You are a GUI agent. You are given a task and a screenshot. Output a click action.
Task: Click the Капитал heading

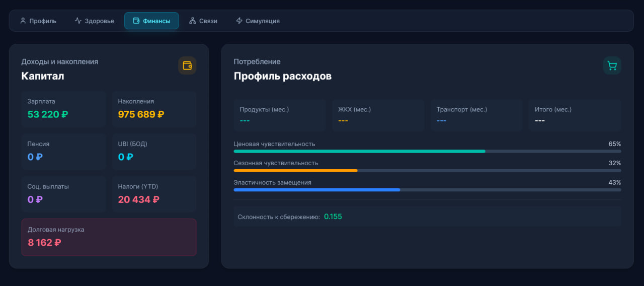point(43,76)
